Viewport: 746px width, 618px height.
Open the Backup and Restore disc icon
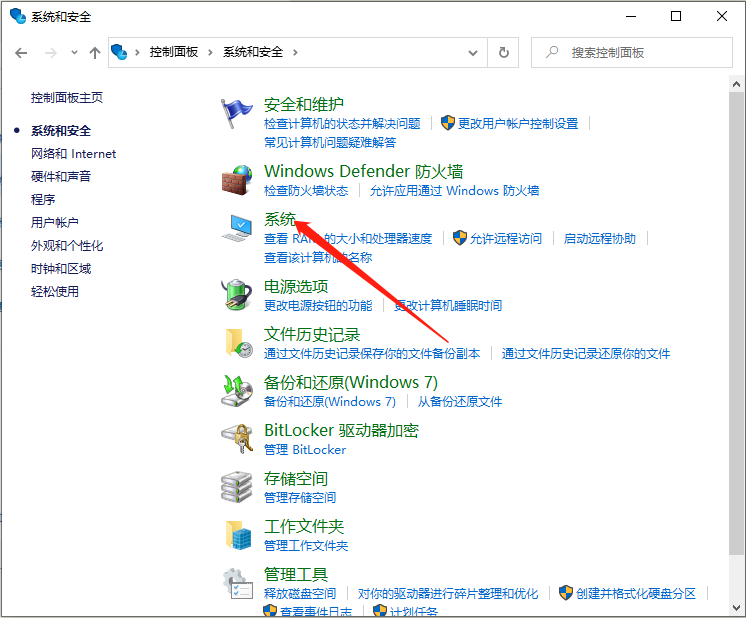click(x=236, y=391)
